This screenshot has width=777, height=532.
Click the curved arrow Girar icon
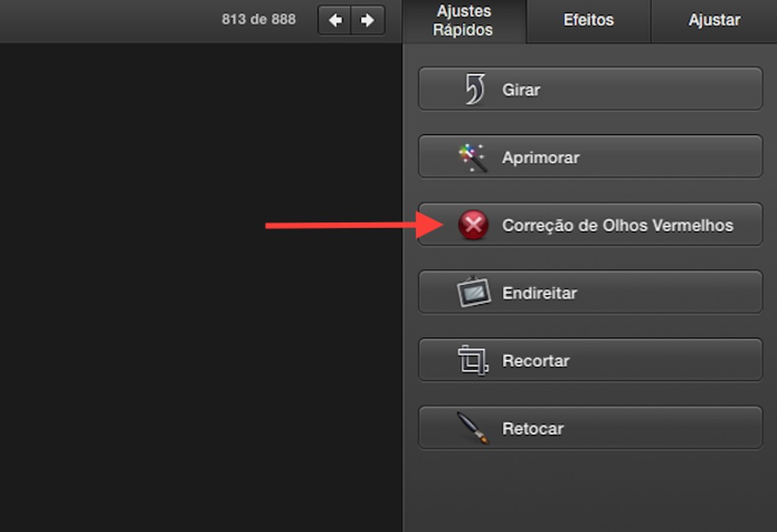474,89
